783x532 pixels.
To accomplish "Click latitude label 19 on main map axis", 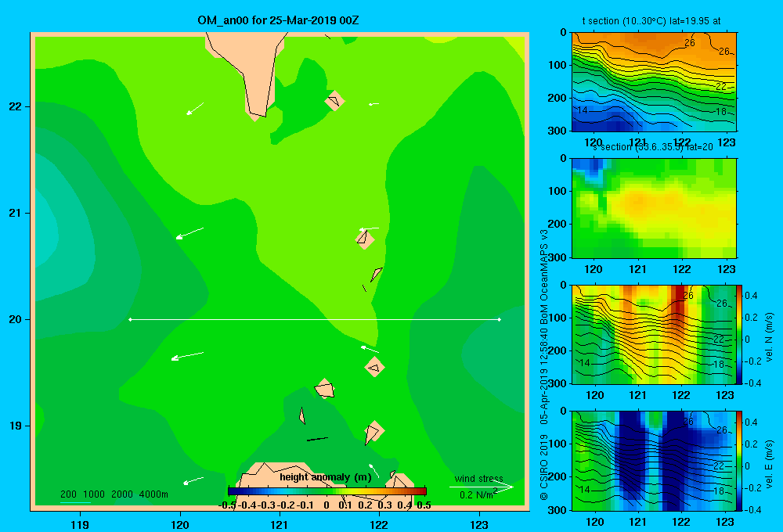I will click(15, 426).
